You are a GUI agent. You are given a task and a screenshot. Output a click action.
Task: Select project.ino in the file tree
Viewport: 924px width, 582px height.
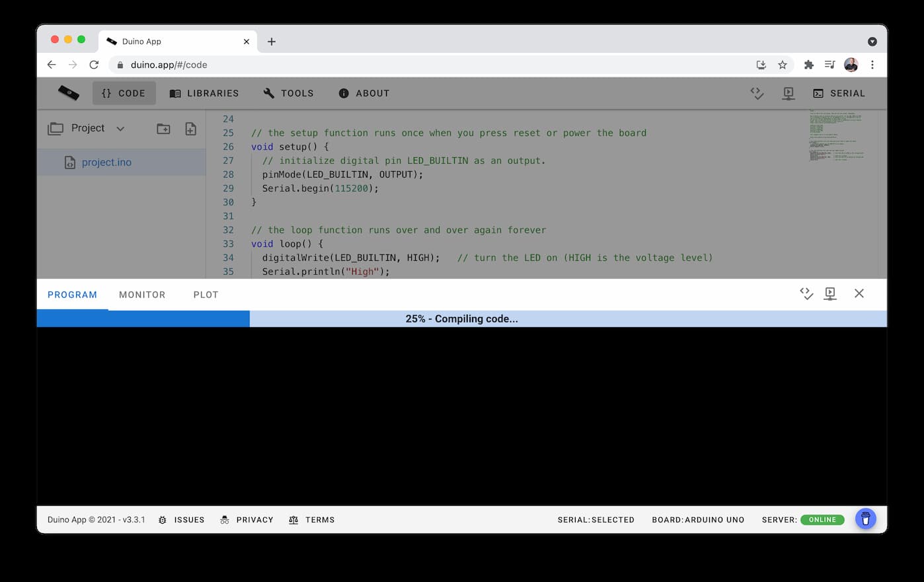coord(106,163)
